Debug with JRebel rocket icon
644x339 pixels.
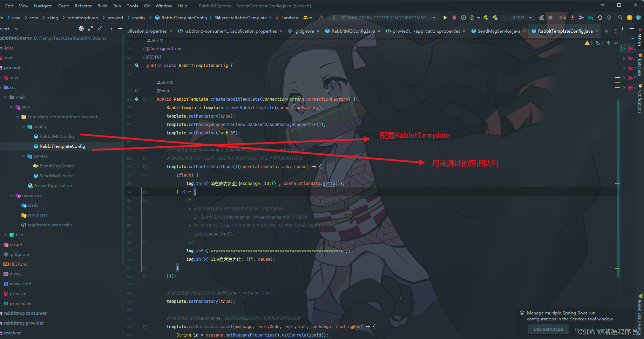click(495, 18)
